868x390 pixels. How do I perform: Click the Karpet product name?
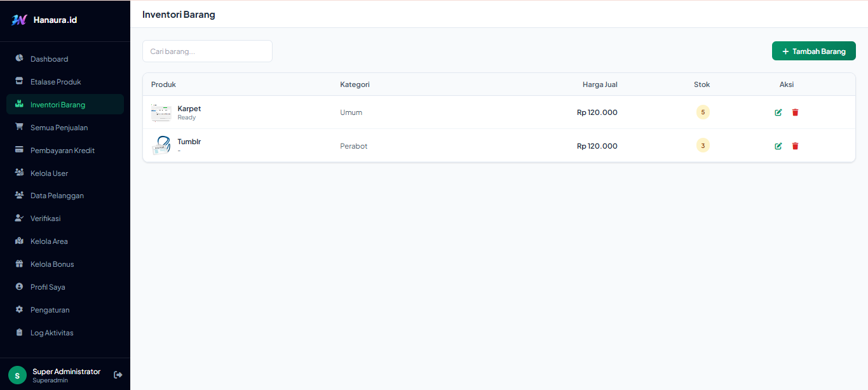189,109
